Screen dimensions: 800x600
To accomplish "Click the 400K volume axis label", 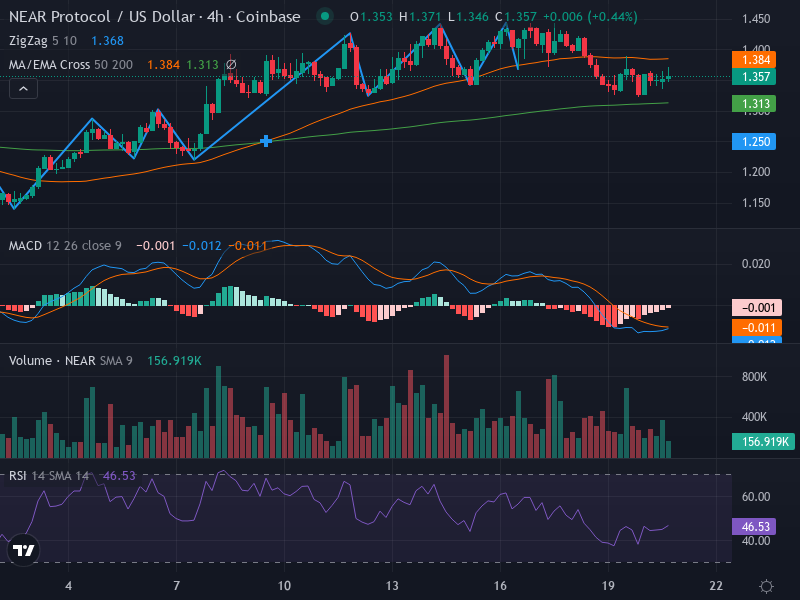I will coord(754,417).
